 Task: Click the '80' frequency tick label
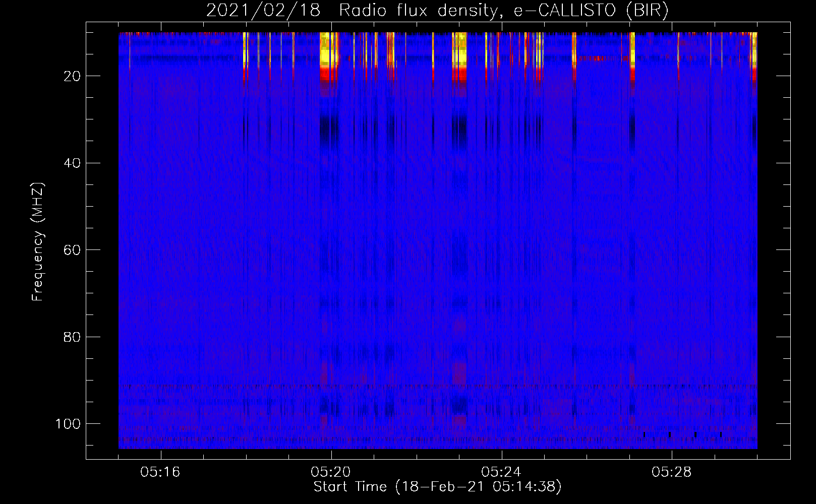click(x=72, y=337)
